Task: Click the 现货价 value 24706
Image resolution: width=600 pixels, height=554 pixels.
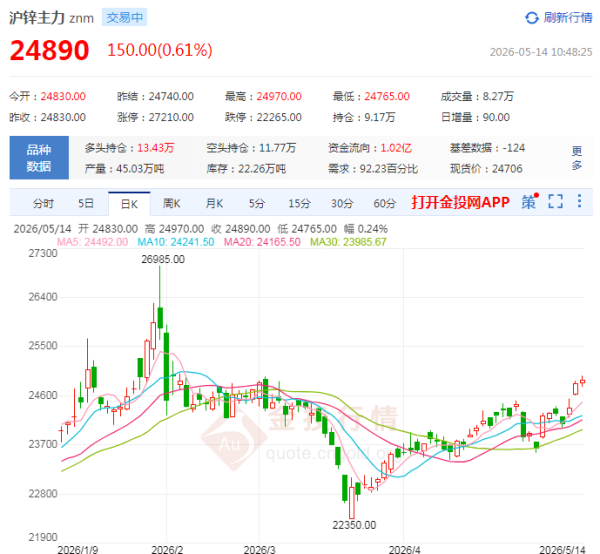Action: click(507, 169)
